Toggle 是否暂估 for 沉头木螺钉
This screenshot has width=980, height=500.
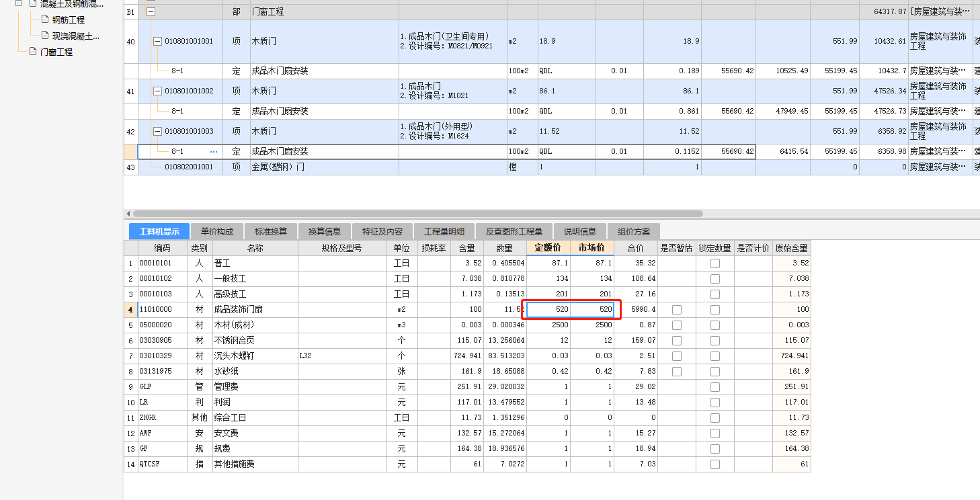[x=677, y=356]
